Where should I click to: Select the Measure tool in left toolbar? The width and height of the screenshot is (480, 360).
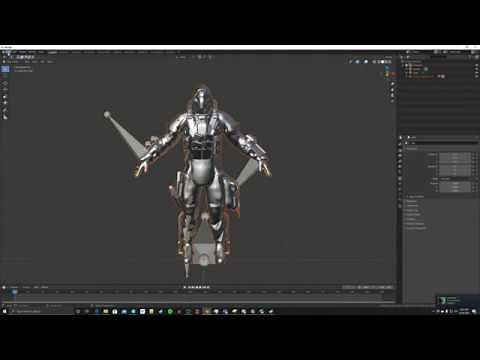[5, 117]
